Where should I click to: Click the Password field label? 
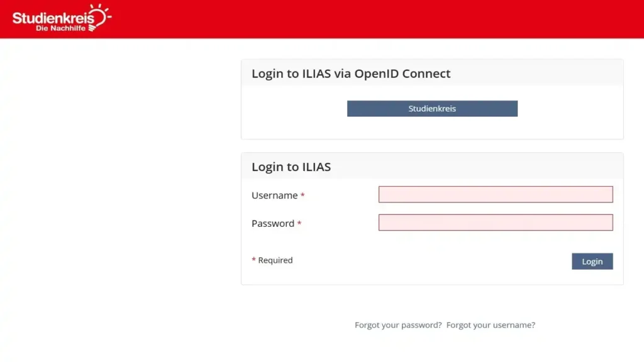(272, 223)
